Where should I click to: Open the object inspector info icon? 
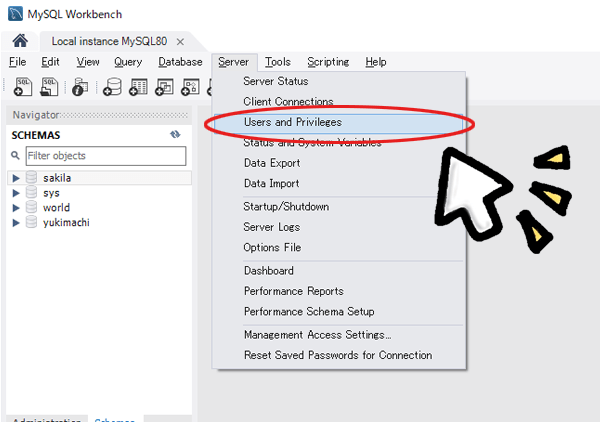coord(80,87)
